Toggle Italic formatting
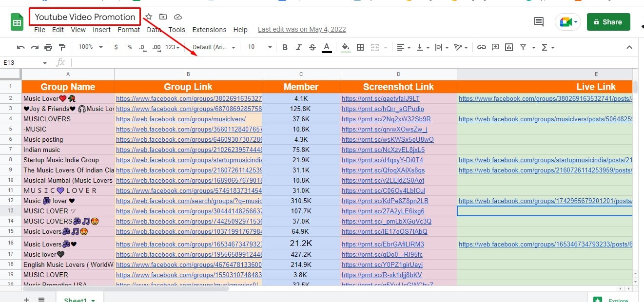Viewport: 644px width, 302px height. pos(299,47)
